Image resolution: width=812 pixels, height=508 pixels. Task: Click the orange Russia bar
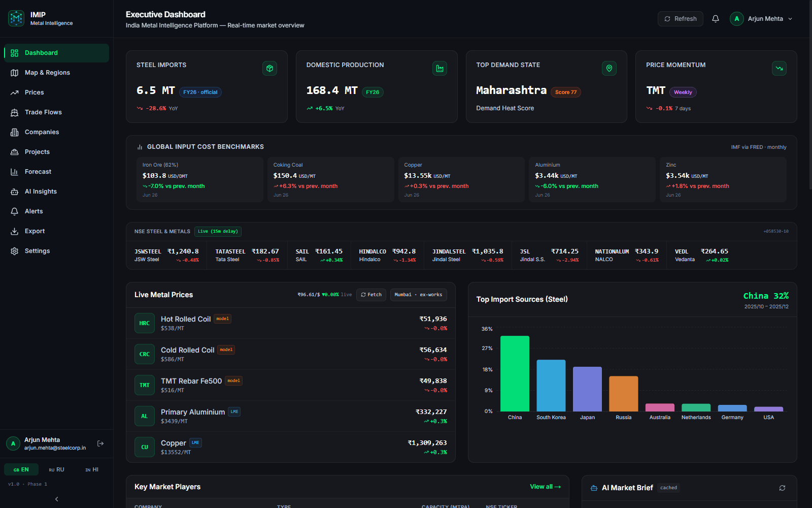(x=624, y=394)
